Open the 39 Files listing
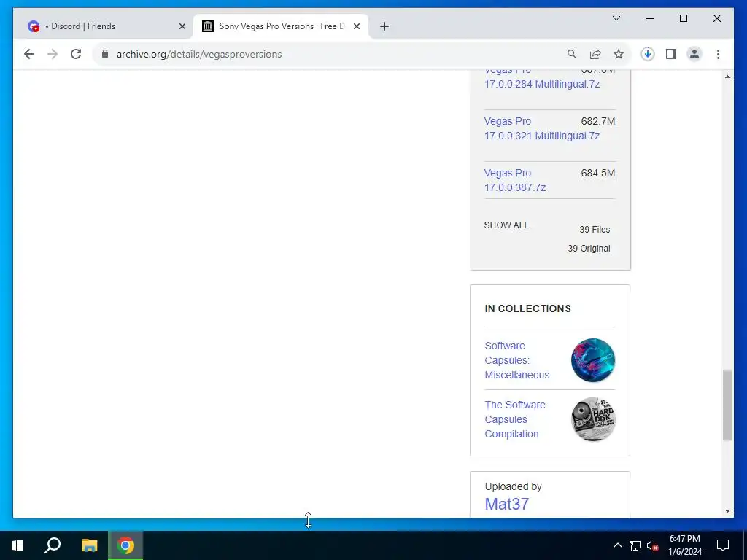Viewport: 747px width, 560px height. 595,230
